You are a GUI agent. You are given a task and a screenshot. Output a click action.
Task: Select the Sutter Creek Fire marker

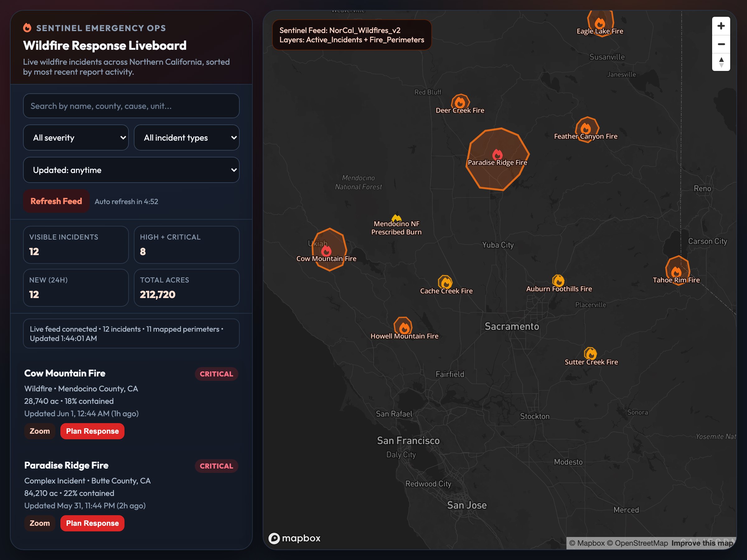click(591, 354)
